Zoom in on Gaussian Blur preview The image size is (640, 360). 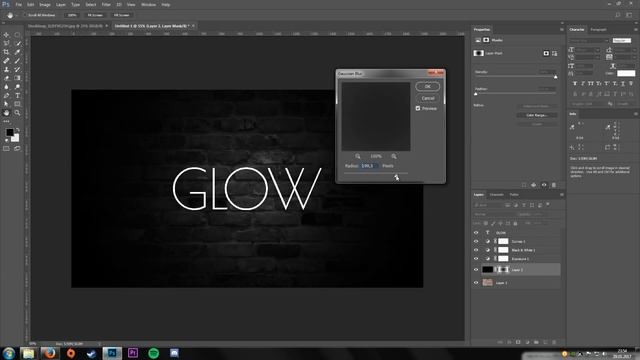click(x=394, y=156)
